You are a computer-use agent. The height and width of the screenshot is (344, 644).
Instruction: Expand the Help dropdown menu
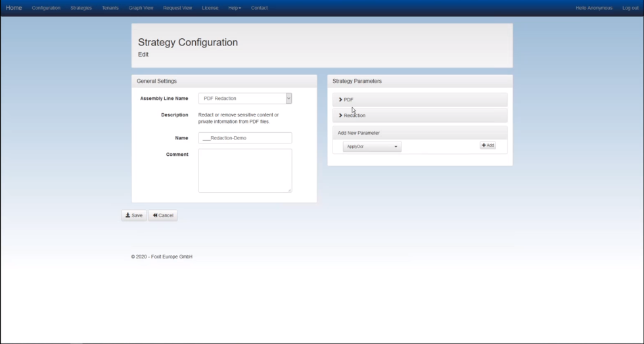coord(235,8)
